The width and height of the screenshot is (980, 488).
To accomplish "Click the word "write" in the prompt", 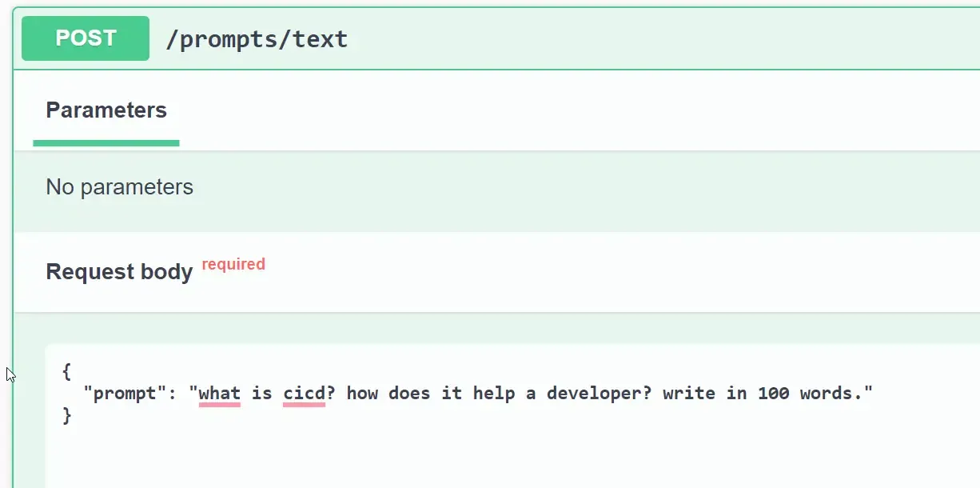I will coord(689,394).
